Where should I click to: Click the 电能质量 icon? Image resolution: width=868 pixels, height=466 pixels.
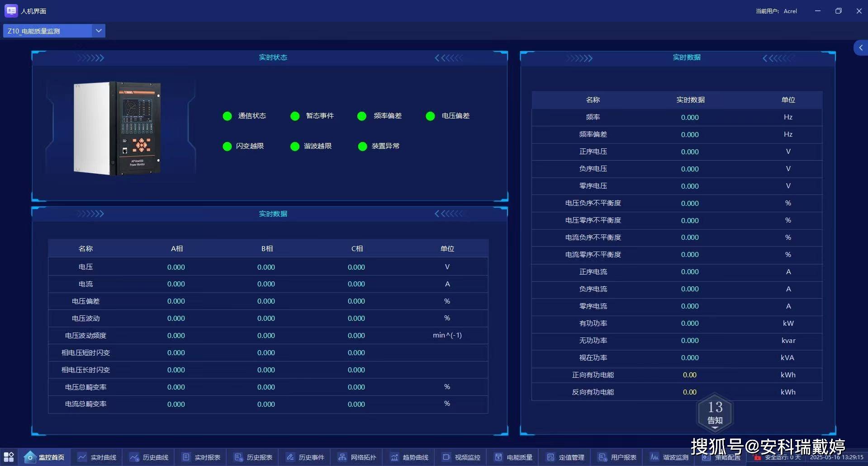498,457
